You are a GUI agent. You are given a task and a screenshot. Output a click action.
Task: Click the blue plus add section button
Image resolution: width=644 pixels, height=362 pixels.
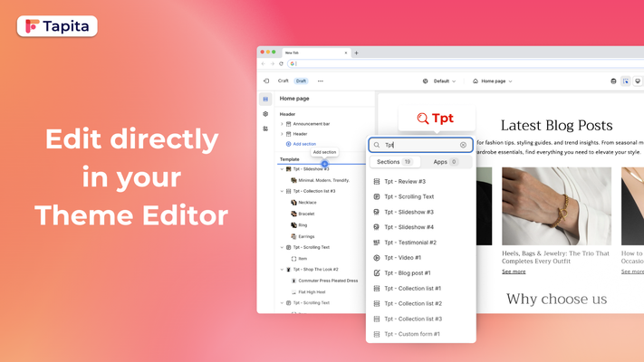[x=324, y=164]
